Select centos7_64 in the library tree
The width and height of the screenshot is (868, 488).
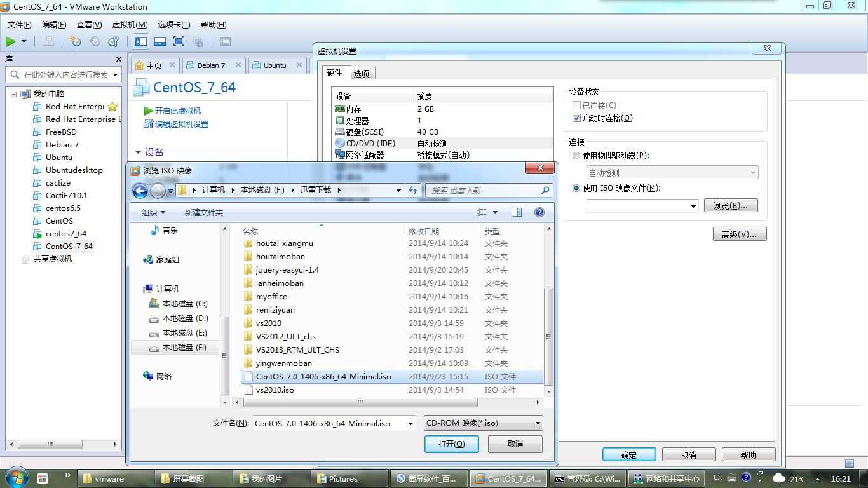point(66,233)
